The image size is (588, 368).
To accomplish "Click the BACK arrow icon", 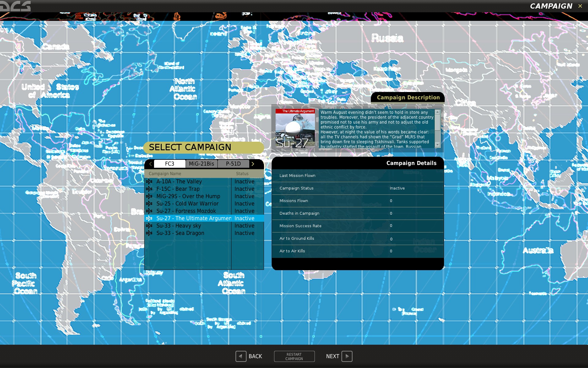I will [241, 356].
